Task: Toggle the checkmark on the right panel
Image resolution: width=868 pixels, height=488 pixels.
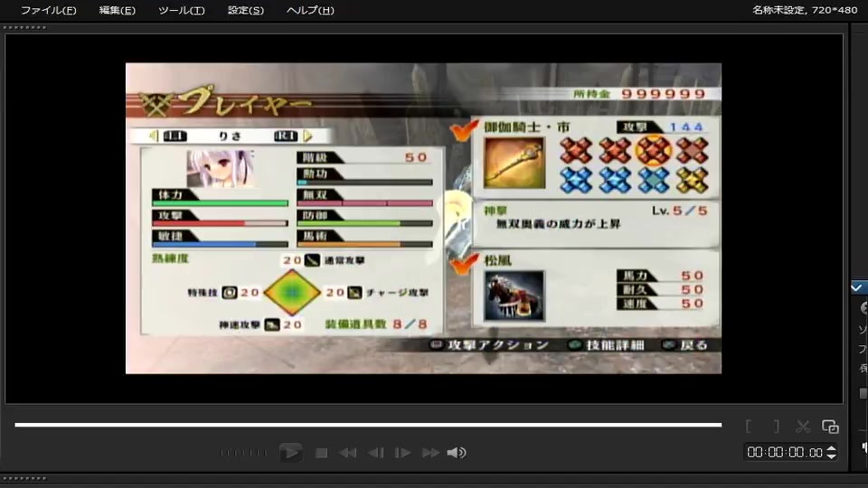Action: tap(857, 287)
